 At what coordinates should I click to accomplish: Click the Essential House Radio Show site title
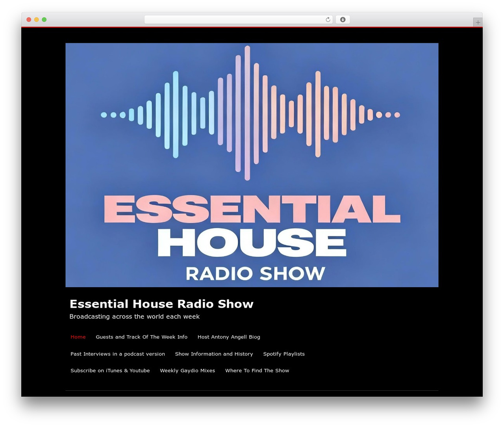tap(161, 304)
